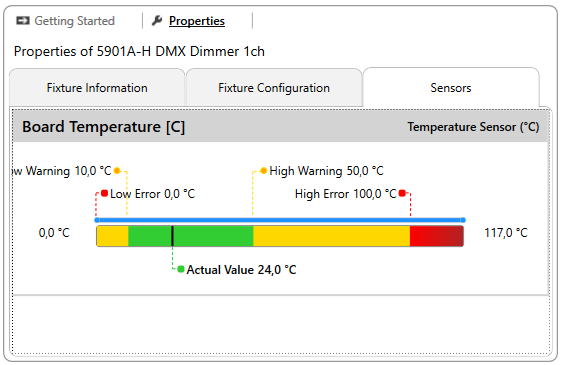
Task: Switch to the Fixture Configuration tab
Action: pyautogui.click(x=274, y=88)
